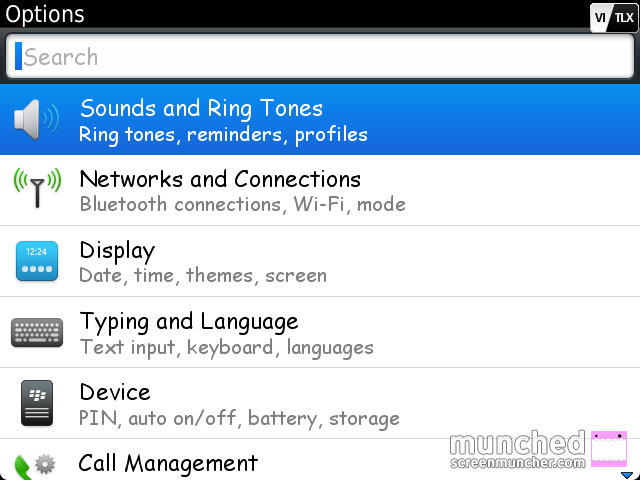Click the VI TLX indicator icon
This screenshot has height=480, width=640.
614,18
